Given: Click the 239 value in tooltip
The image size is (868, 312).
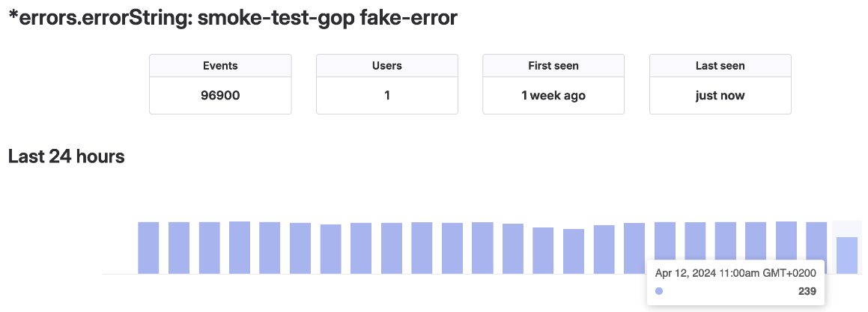Looking at the screenshot, I should pyautogui.click(x=807, y=292).
